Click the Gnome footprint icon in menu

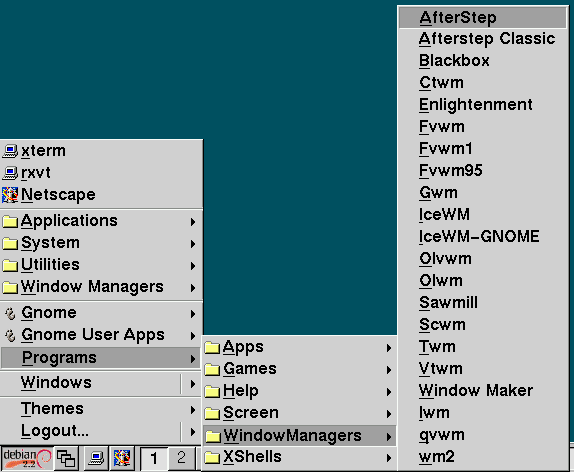point(10,313)
